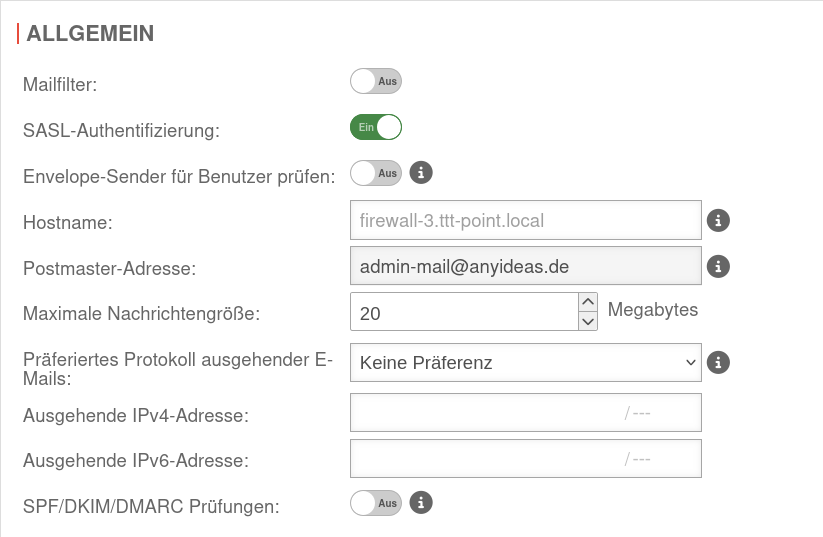The image size is (823, 537).
Task: Click the IPv6 prefix length placeholder
Action: pyautogui.click(x=640, y=458)
